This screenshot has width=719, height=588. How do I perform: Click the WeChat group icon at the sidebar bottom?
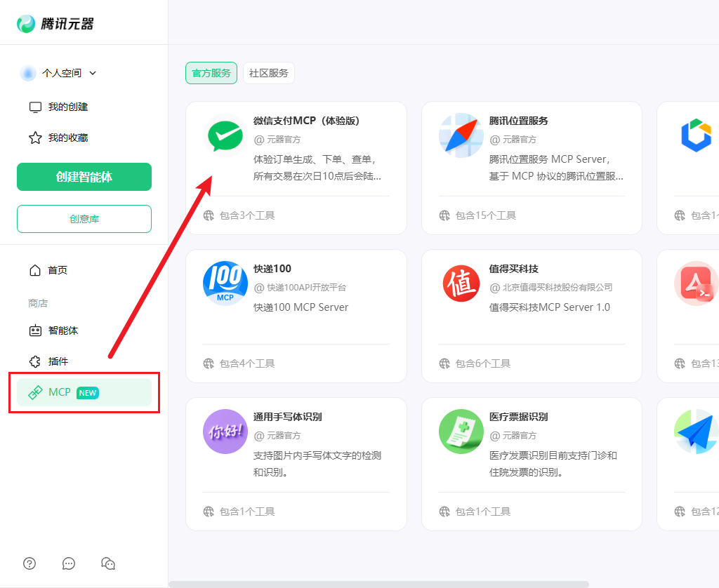tap(108, 563)
